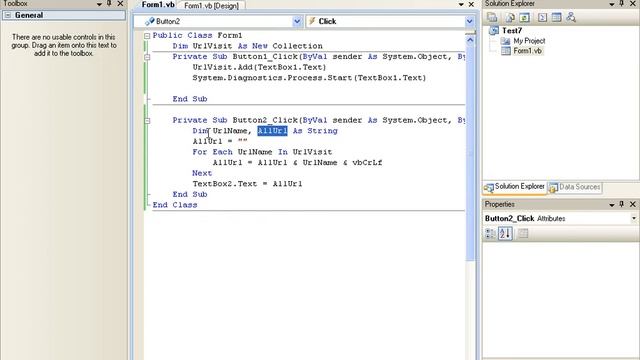This screenshot has width=640, height=360.
Task: Open Toolbox window position dropdown arrow
Action: point(99,4)
